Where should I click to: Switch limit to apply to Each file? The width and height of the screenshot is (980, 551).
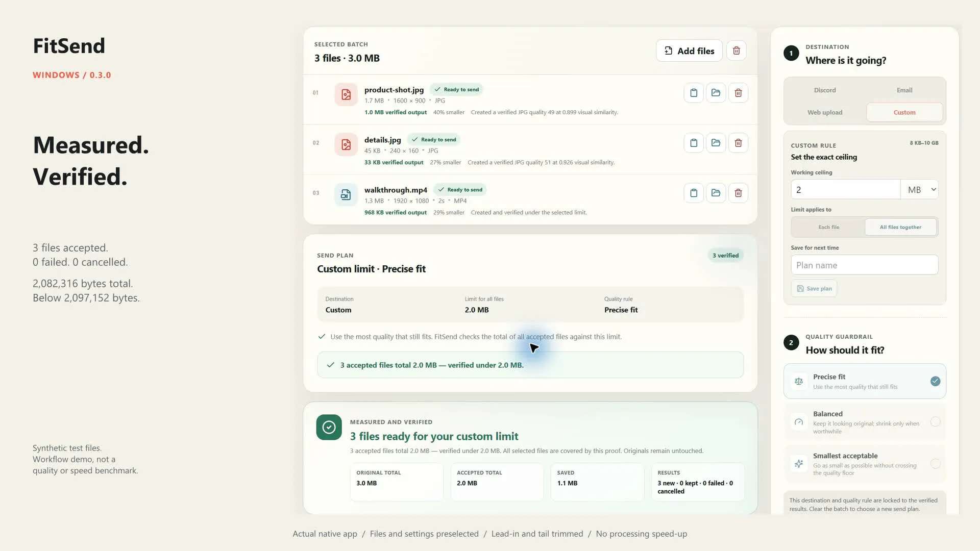pyautogui.click(x=828, y=227)
